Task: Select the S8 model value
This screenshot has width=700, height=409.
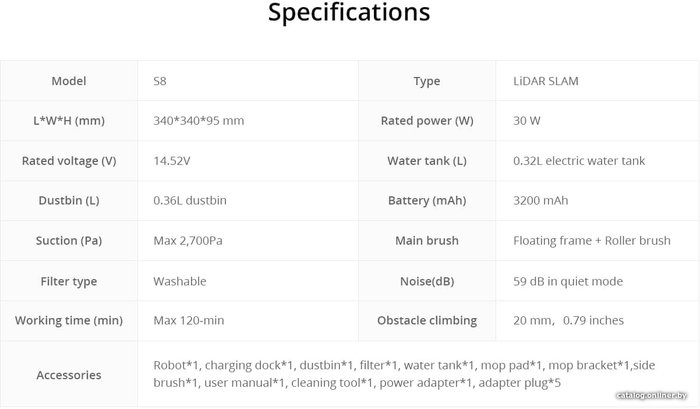Action: 161,81
